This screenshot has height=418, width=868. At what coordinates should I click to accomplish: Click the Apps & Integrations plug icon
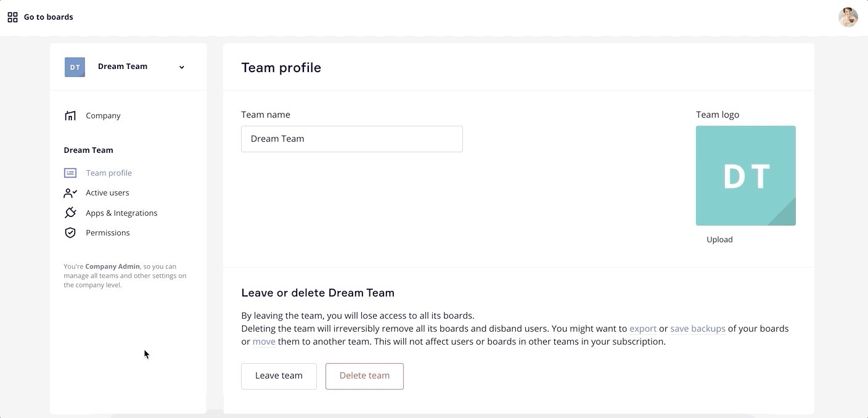[x=70, y=213]
